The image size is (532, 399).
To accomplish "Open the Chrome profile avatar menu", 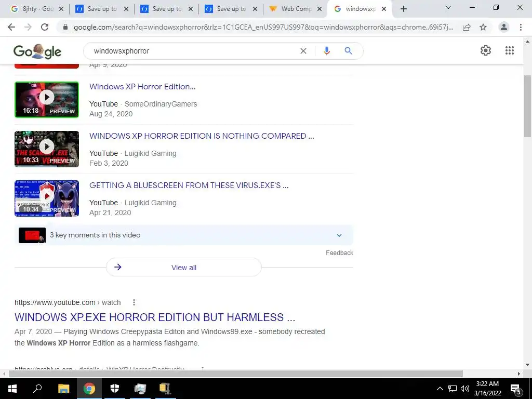I will click(x=504, y=27).
